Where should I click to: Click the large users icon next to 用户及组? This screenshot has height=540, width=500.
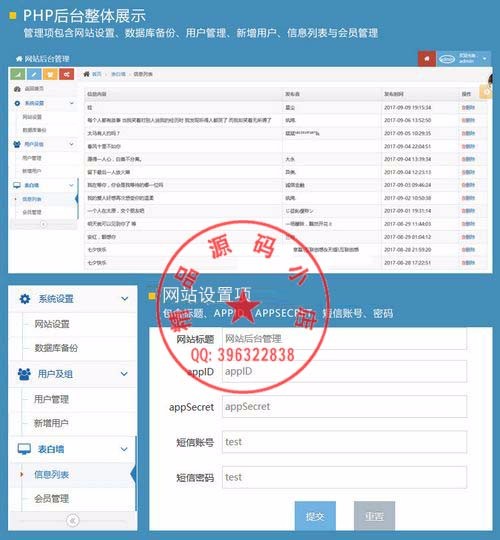24,374
